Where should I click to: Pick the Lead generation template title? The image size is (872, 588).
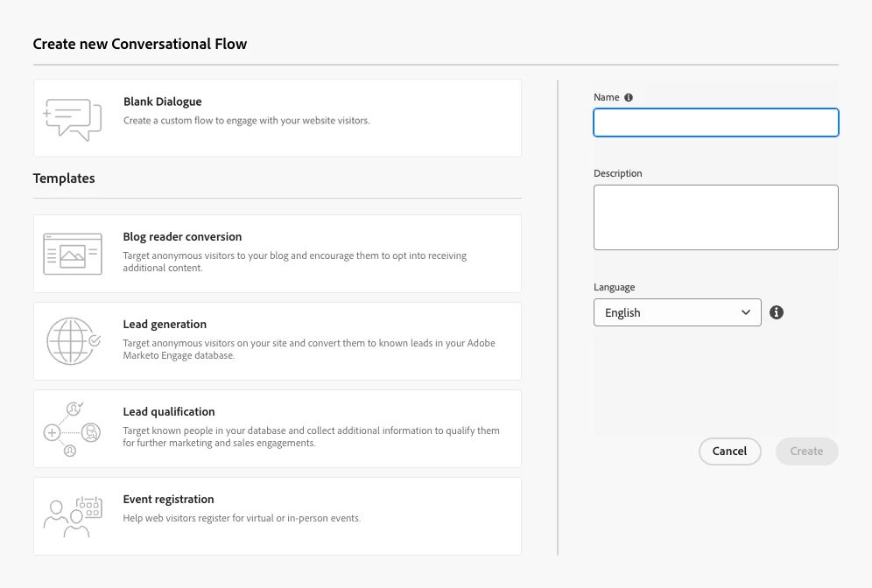165,324
